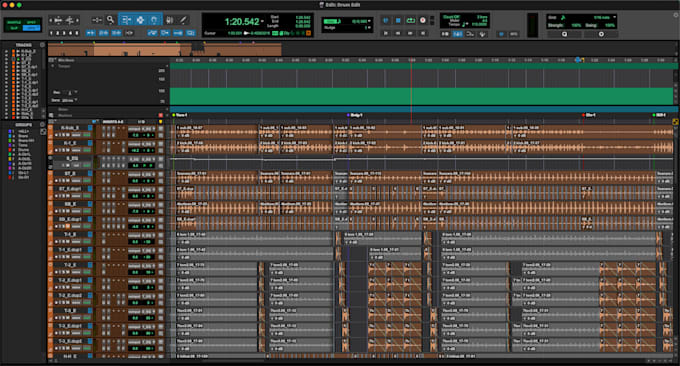
Task: Toggle the blue Metronome click button
Action: pyautogui.click(x=457, y=33)
